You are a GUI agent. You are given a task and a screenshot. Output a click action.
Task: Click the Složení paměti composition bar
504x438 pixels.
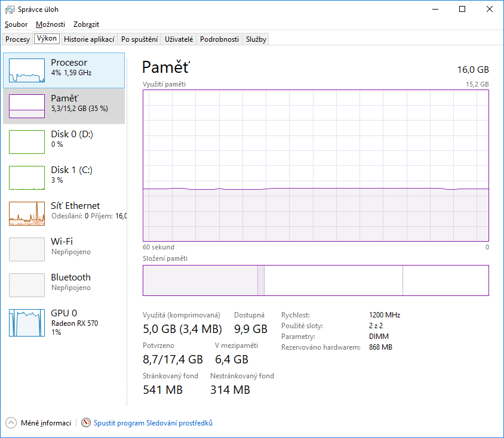(315, 280)
